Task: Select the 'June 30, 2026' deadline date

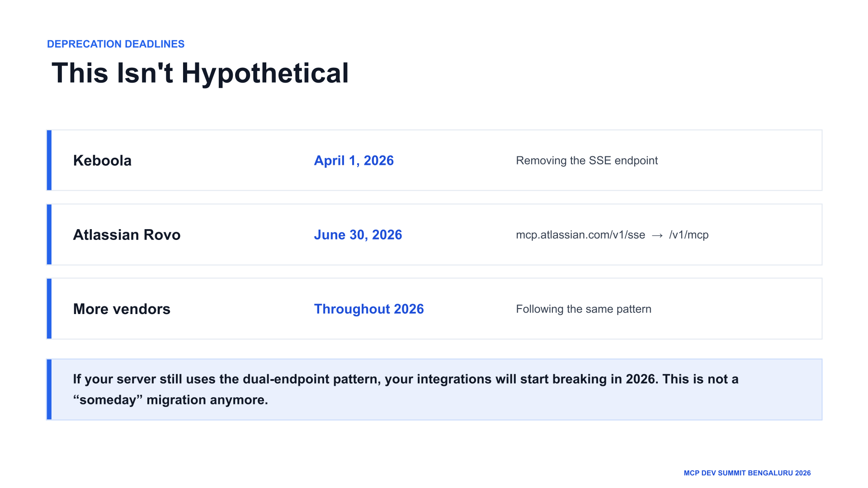Action: pos(358,235)
